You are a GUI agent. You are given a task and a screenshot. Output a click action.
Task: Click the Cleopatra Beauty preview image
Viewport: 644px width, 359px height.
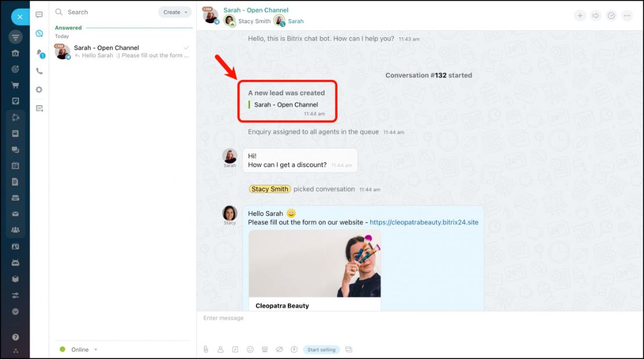point(314,264)
